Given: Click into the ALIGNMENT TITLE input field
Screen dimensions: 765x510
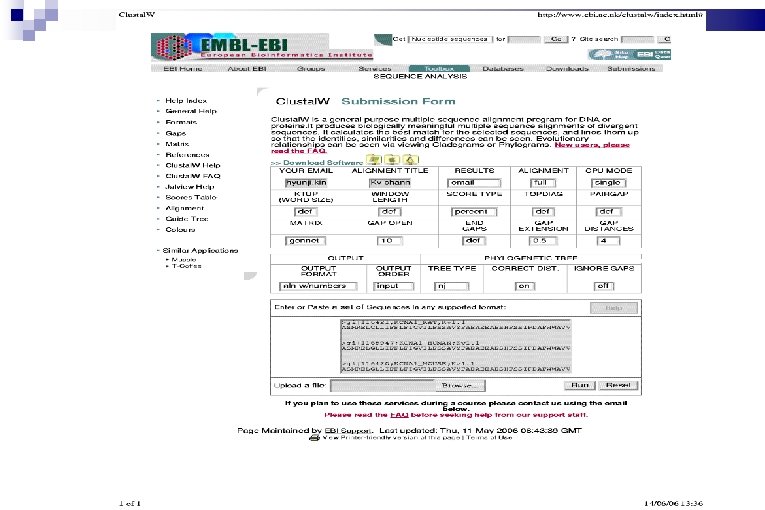Looking at the screenshot, I should (390, 183).
